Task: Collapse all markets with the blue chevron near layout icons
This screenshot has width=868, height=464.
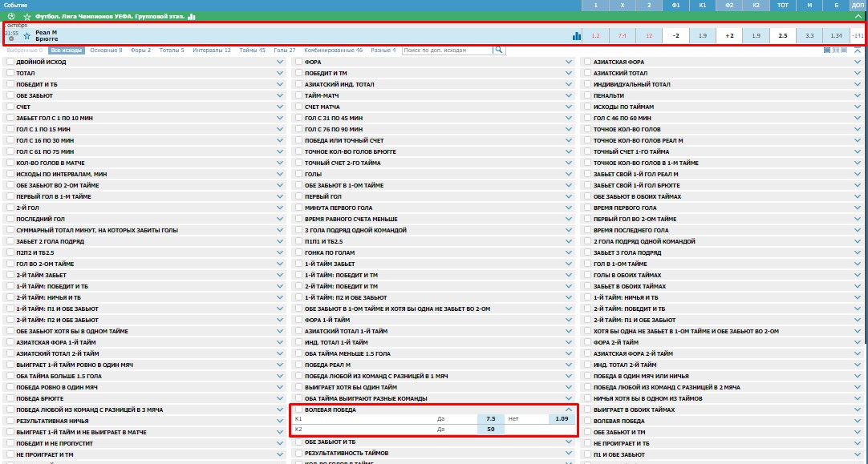Action: (858, 50)
